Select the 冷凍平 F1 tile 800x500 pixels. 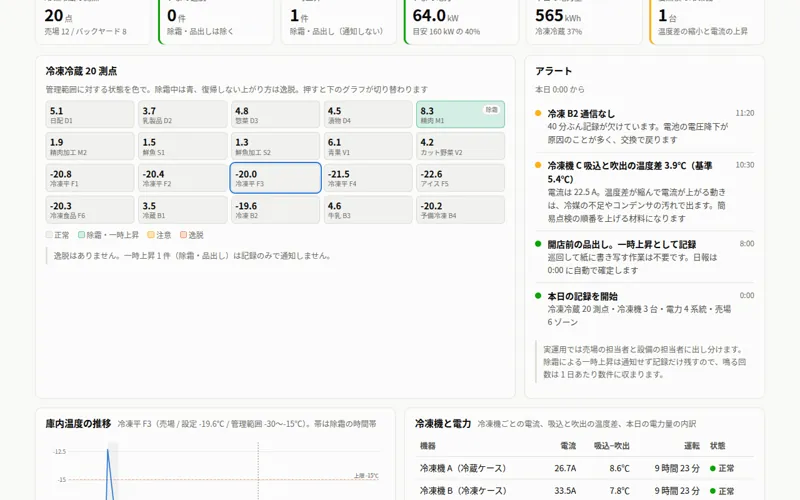[x=90, y=178]
